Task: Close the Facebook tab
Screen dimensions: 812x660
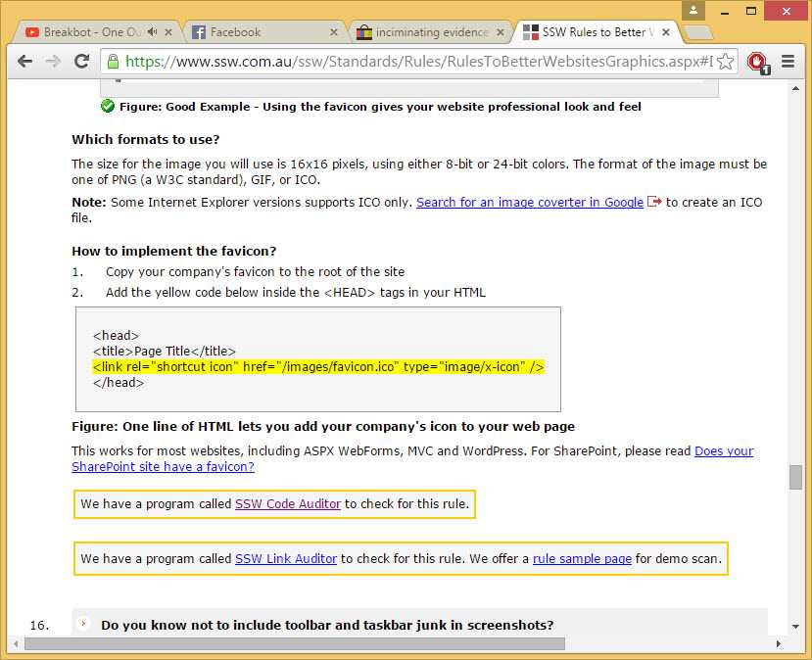Action: click(334, 32)
